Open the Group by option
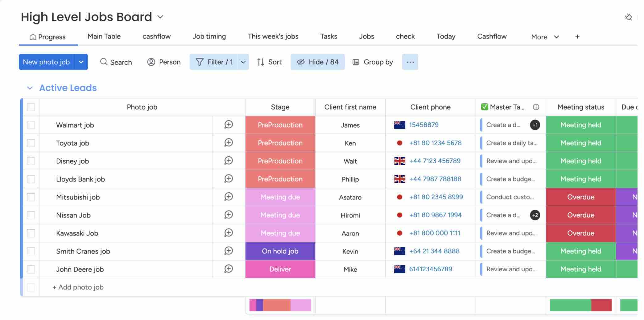This screenshot has width=644, height=320. pyautogui.click(x=373, y=62)
